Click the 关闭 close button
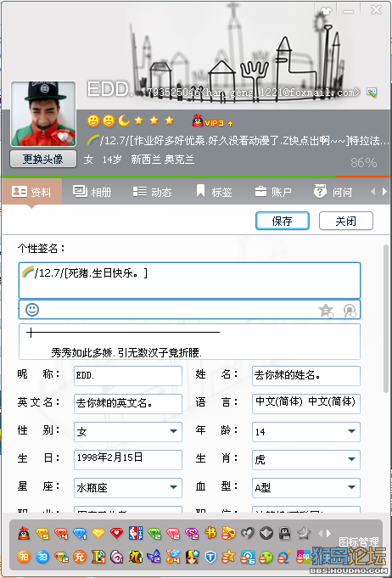Screen dimensions: 392x578 346,221
